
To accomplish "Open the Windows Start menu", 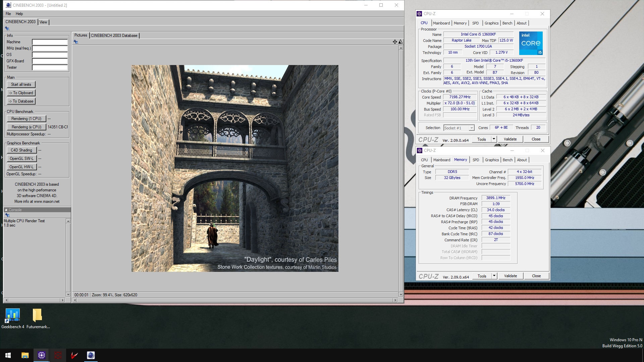I will [8, 355].
